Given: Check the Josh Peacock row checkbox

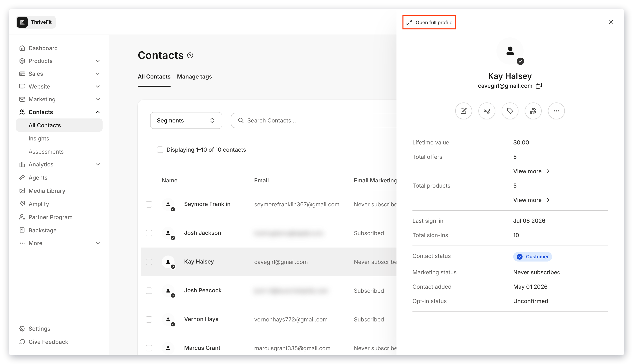Looking at the screenshot, I should click(x=149, y=291).
